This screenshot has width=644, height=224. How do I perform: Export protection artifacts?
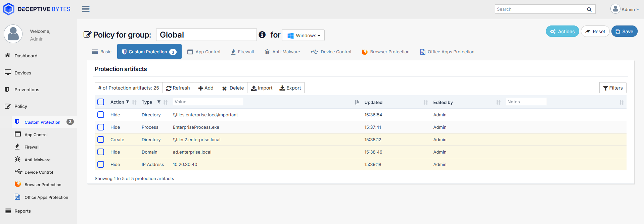[290, 88]
